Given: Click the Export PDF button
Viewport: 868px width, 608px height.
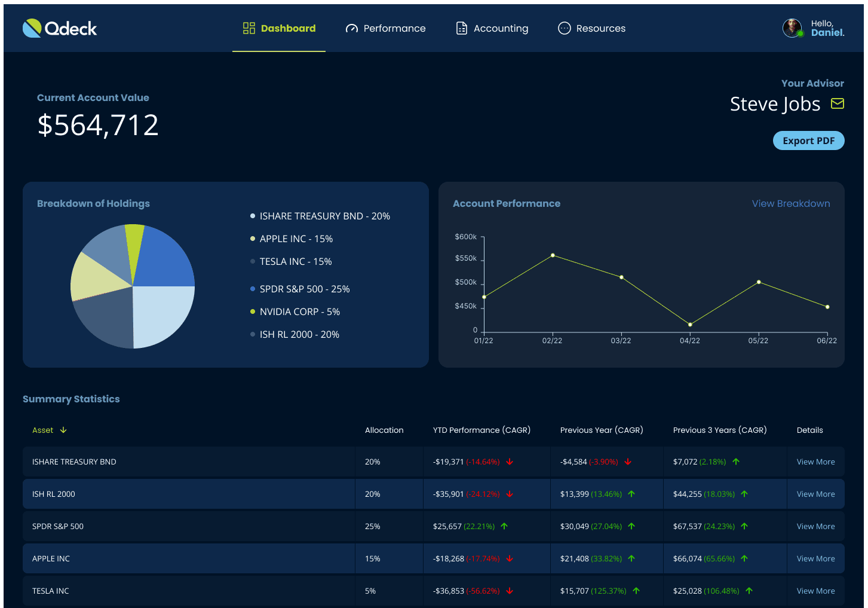Looking at the screenshot, I should [x=808, y=140].
